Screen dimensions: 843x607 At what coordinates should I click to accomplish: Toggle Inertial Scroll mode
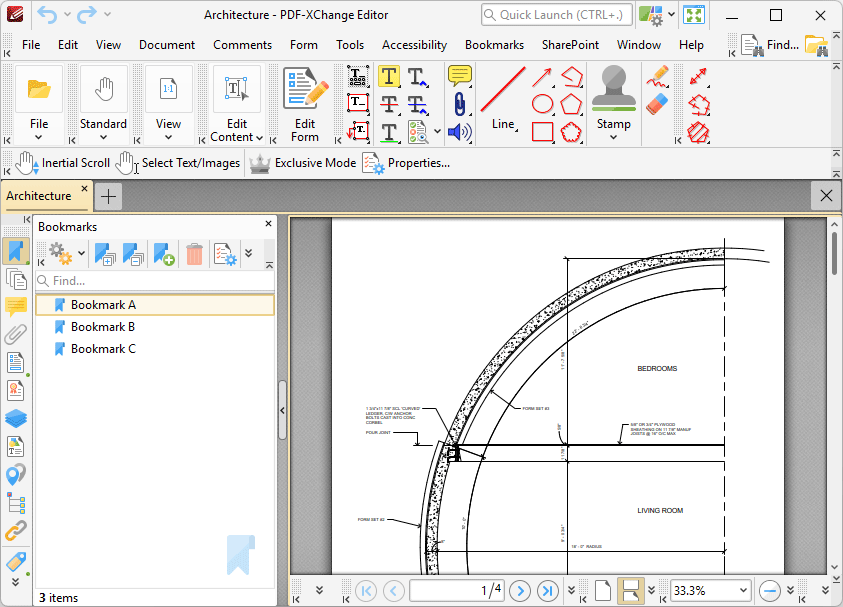[x=63, y=163]
